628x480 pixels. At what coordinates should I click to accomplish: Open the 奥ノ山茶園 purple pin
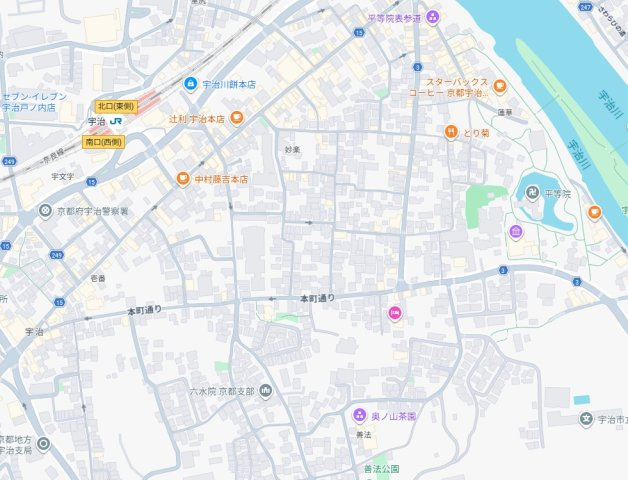point(359,415)
